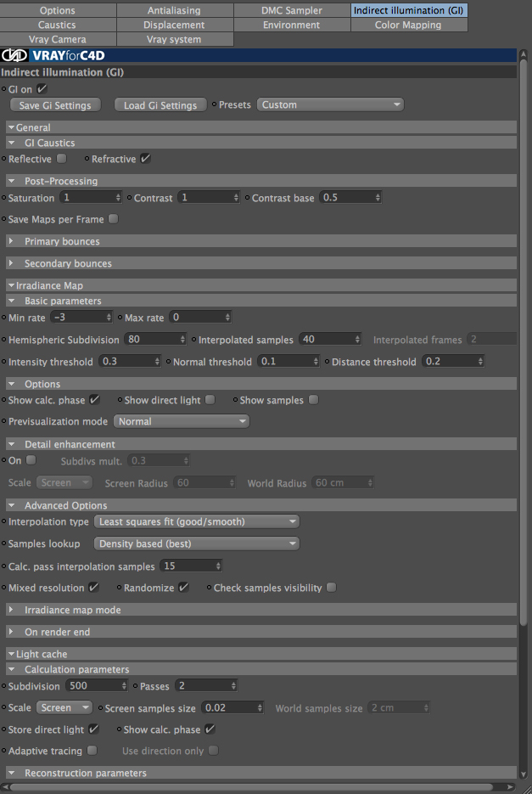Open the Vray Camera tab
Image resolution: width=532 pixels, height=794 pixels.
[58, 39]
